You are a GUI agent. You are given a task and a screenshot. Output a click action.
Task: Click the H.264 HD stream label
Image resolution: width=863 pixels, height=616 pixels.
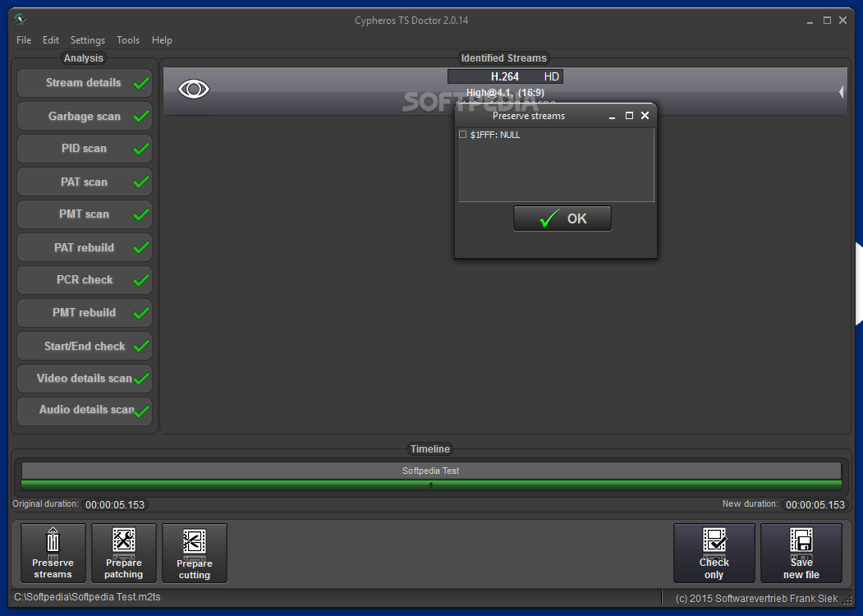point(505,76)
